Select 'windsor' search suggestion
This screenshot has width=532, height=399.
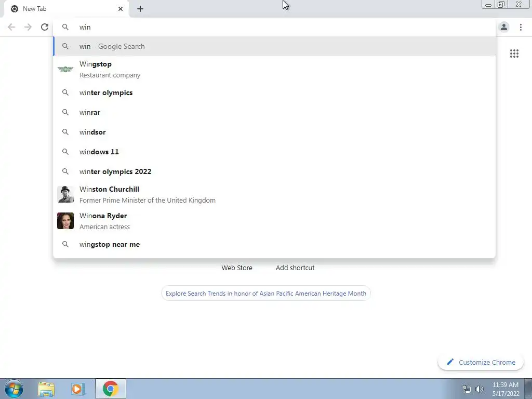[274, 132]
